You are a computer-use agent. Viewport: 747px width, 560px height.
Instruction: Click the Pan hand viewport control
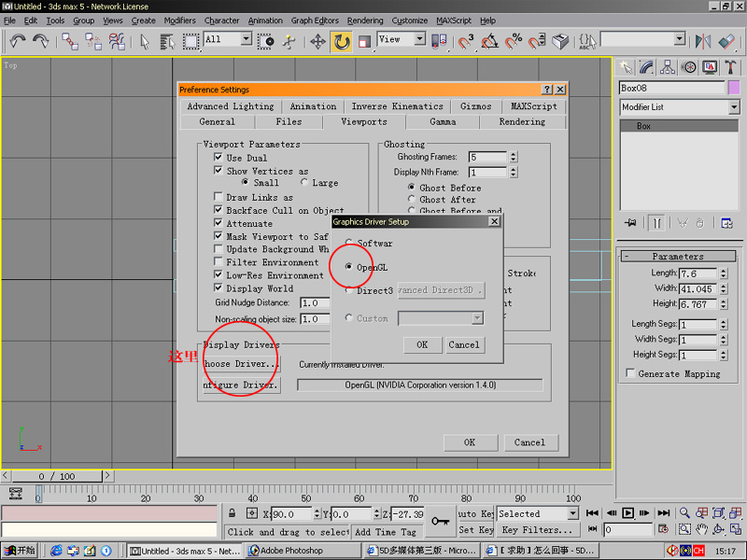(x=701, y=529)
